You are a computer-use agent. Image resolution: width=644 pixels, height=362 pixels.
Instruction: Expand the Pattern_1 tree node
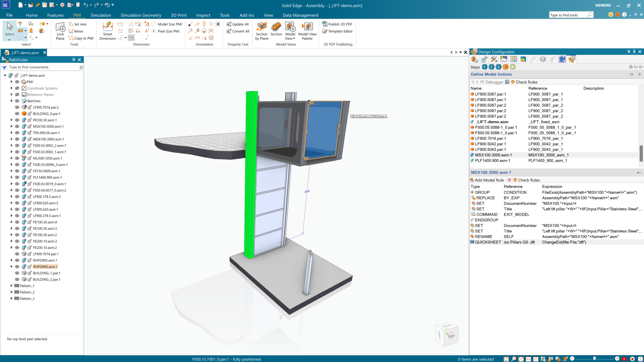(12, 286)
